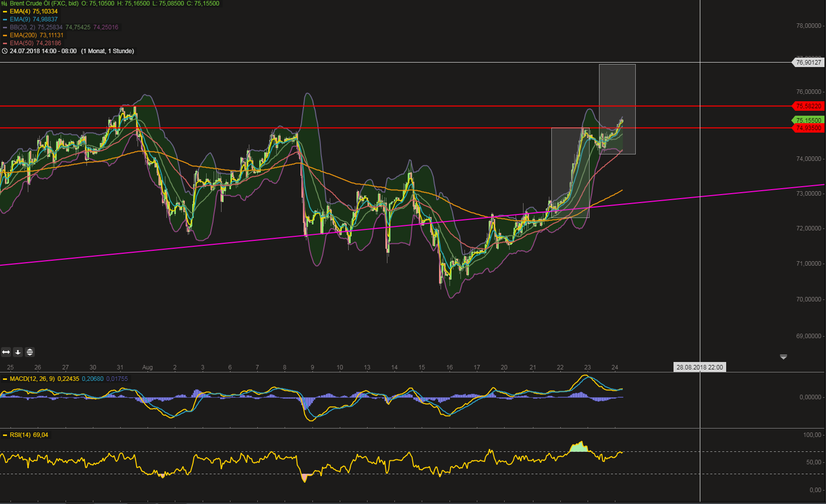
Task: Click the clock icon next to the date range
Action: (x=4, y=51)
